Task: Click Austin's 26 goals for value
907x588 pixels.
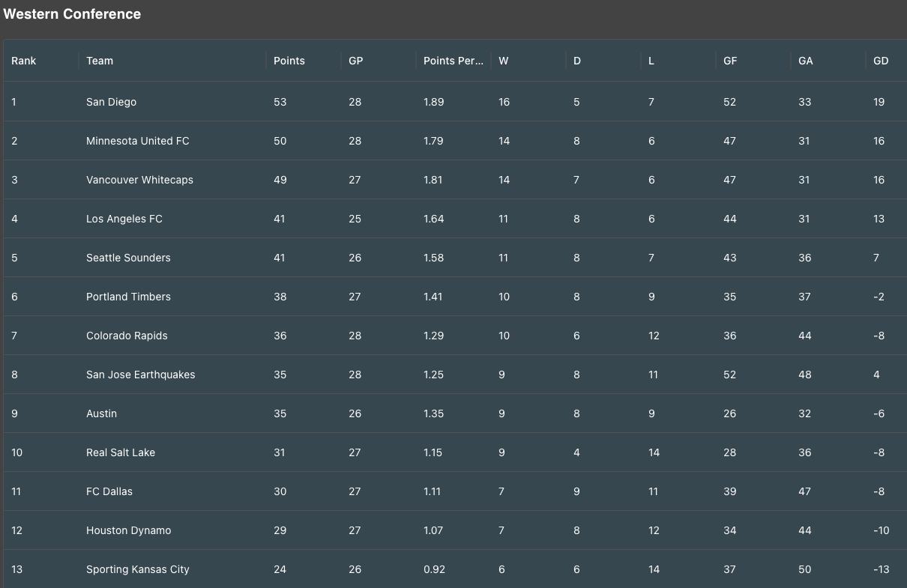Action: pyautogui.click(x=730, y=413)
